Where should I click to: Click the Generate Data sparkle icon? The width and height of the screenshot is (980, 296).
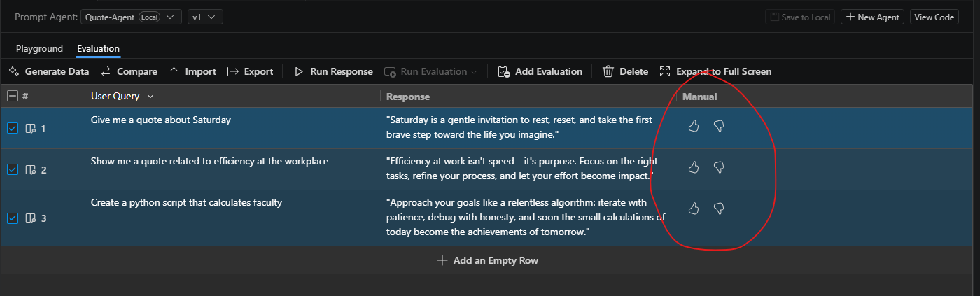(x=13, y=71)
